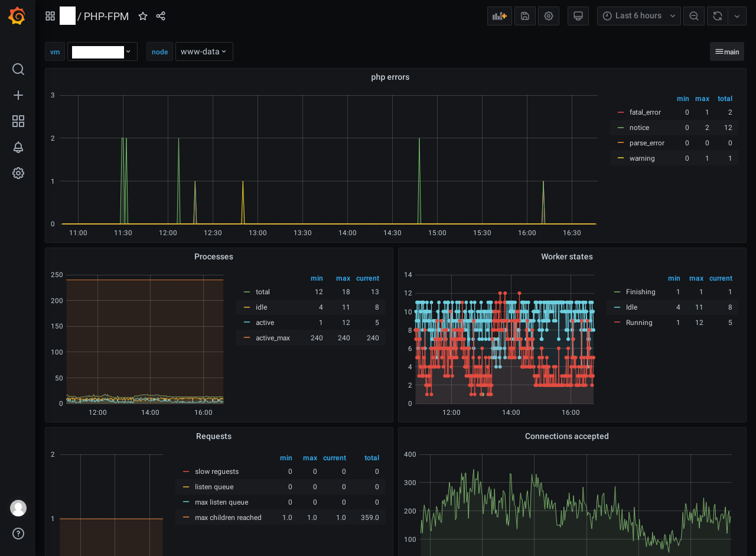
Task: Save the dashboard with the disk icon
Action: (525, 16)
